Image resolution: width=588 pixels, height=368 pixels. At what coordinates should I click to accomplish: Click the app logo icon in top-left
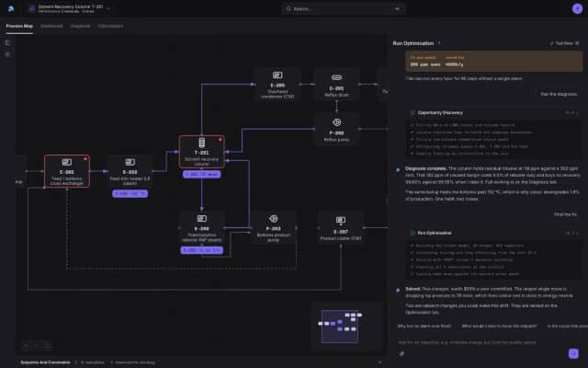pos(11,8)
